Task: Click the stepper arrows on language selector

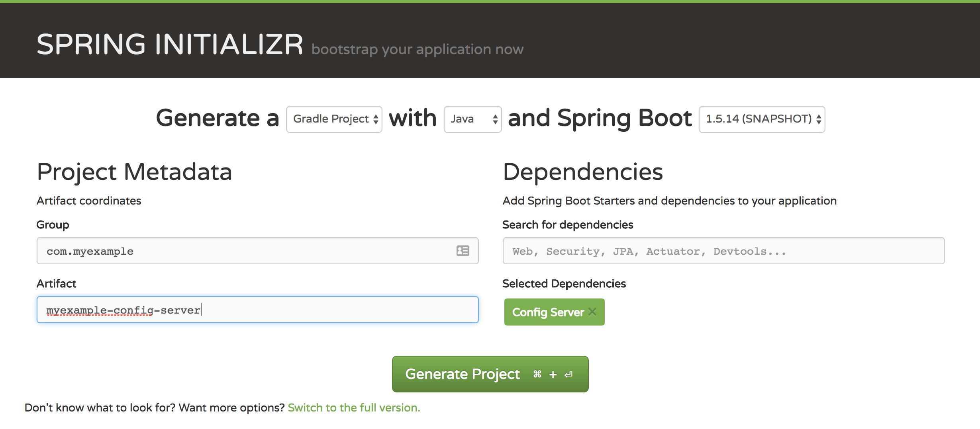Action: (495, 119)
